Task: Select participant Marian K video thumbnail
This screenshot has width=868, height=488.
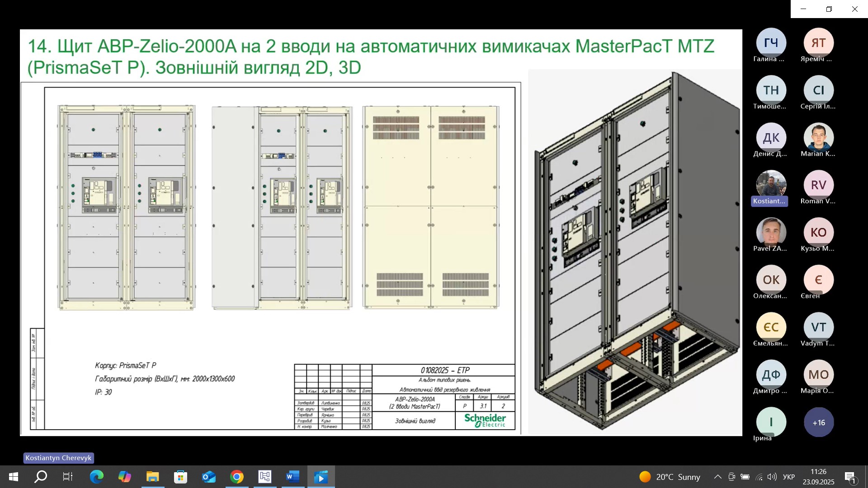Action: pyautogui.click(x=818, y=137)
